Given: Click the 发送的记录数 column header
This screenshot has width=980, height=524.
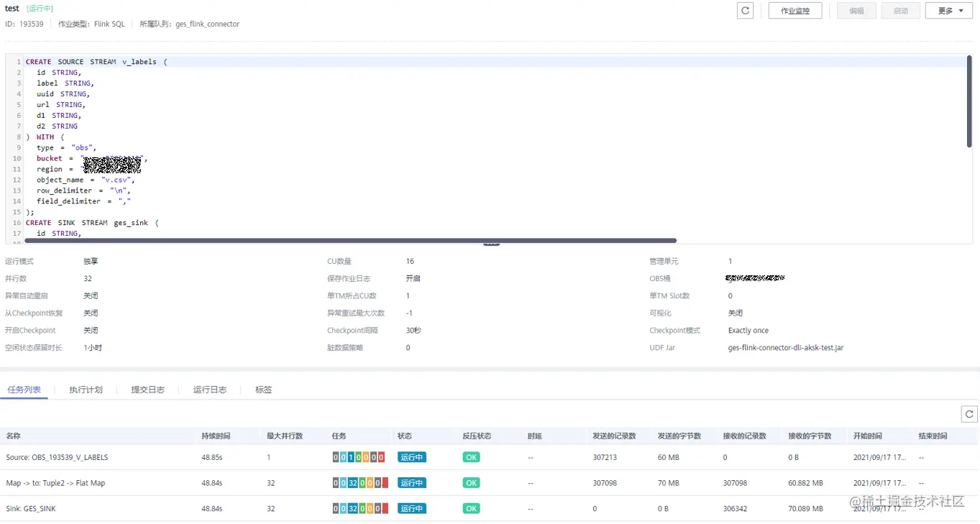Looking at the screenshot, I should (614, 436).
